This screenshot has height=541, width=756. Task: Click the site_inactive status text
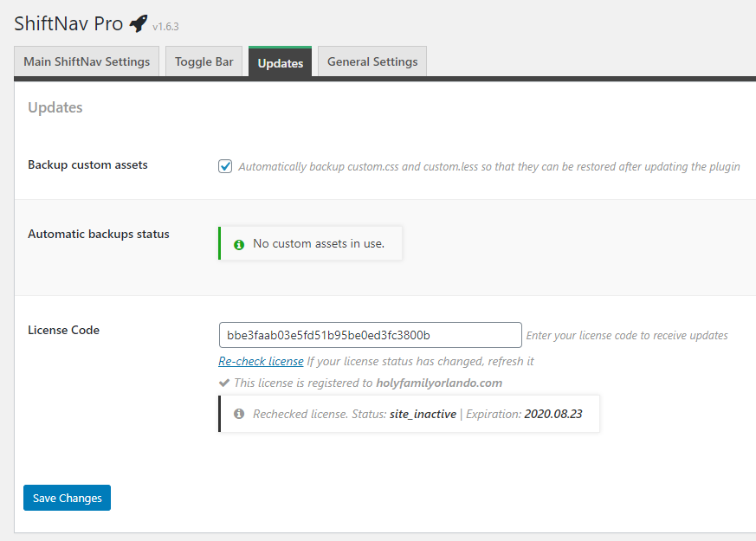click(x=423, y=415)
